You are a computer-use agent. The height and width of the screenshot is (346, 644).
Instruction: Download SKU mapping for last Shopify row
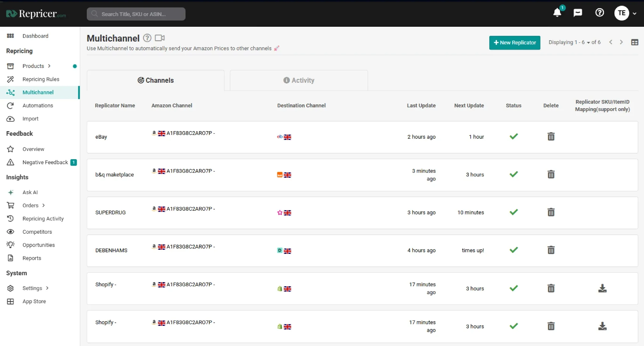[602, 326]
